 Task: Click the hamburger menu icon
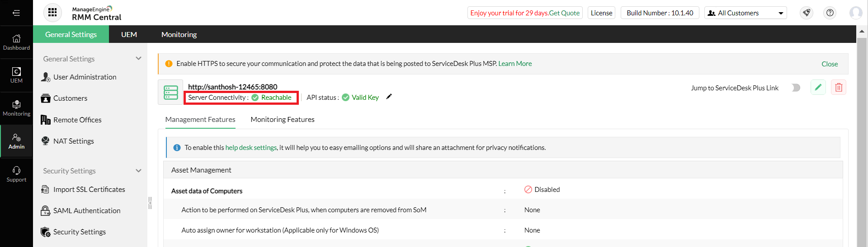click(x=16, y=13)
